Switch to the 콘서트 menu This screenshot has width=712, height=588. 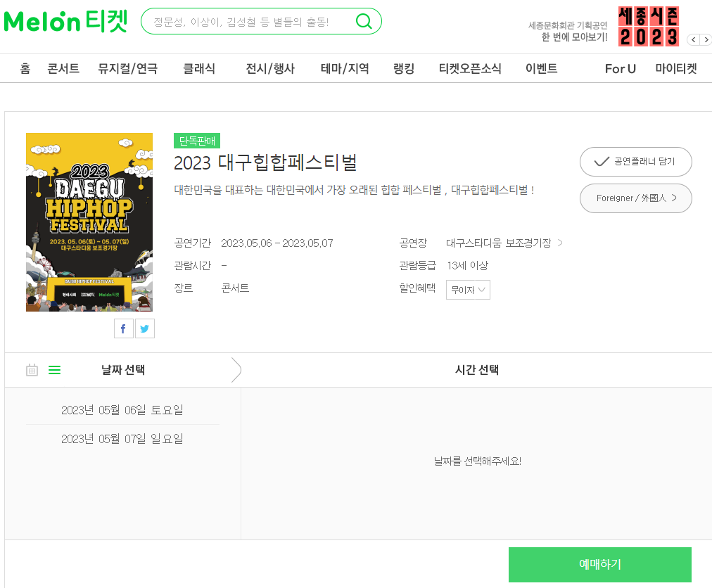[x=63, y=68]
